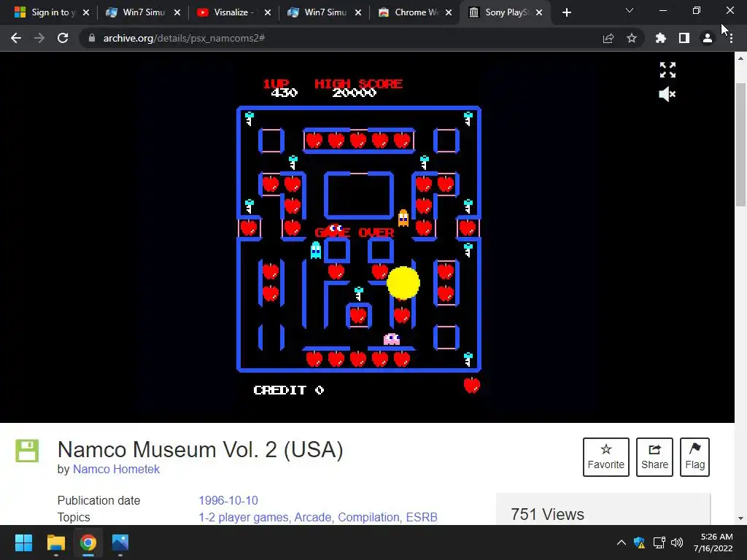Open volume control in system tray
Viewport: 747px width, 560px height.
[677, 542]
